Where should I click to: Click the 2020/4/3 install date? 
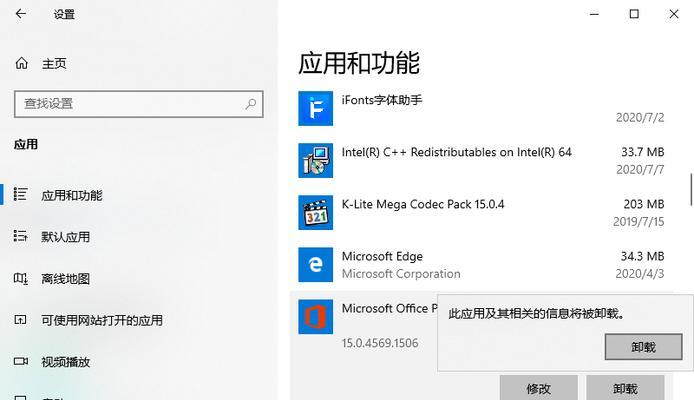(x=640, y=273)
